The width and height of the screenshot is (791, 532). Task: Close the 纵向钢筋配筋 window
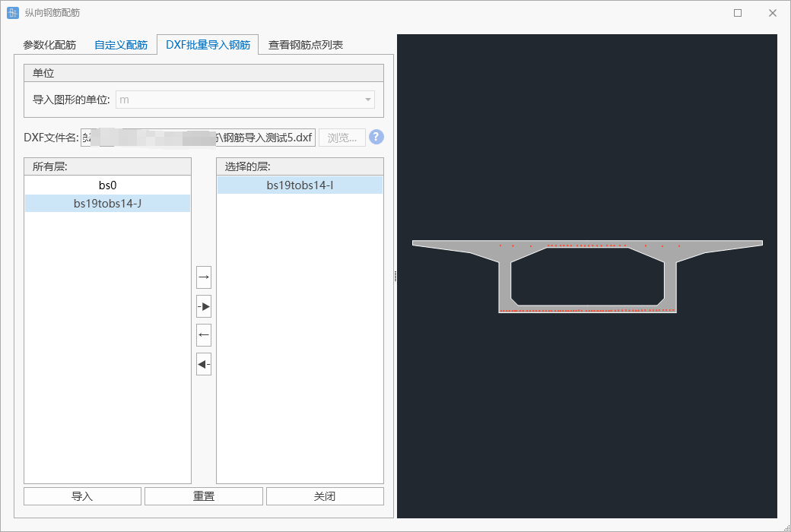pos(772,13)
